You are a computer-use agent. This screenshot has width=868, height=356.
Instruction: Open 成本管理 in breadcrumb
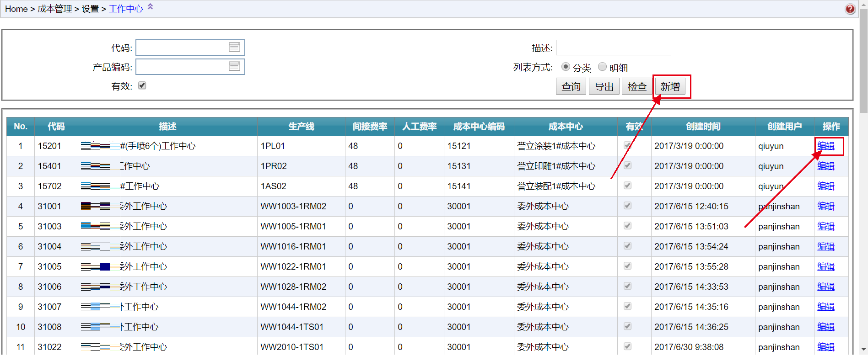tap(54, 9)
